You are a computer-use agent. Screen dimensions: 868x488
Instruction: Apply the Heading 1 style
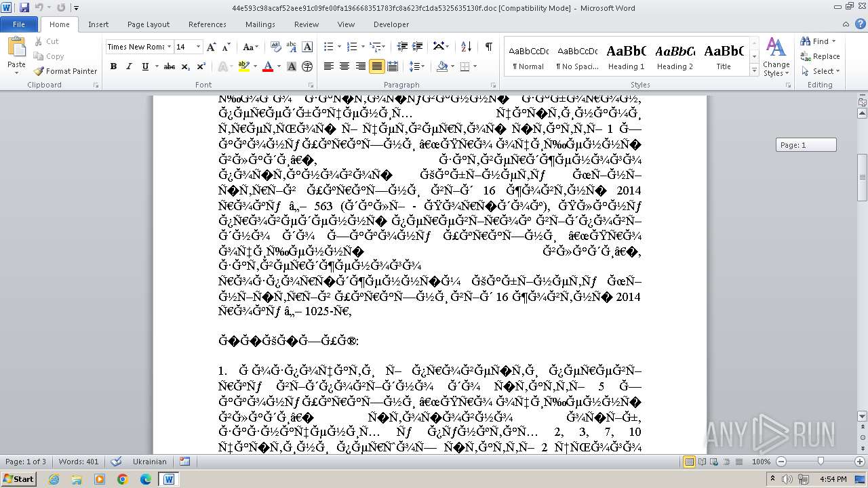pos(627,57)
